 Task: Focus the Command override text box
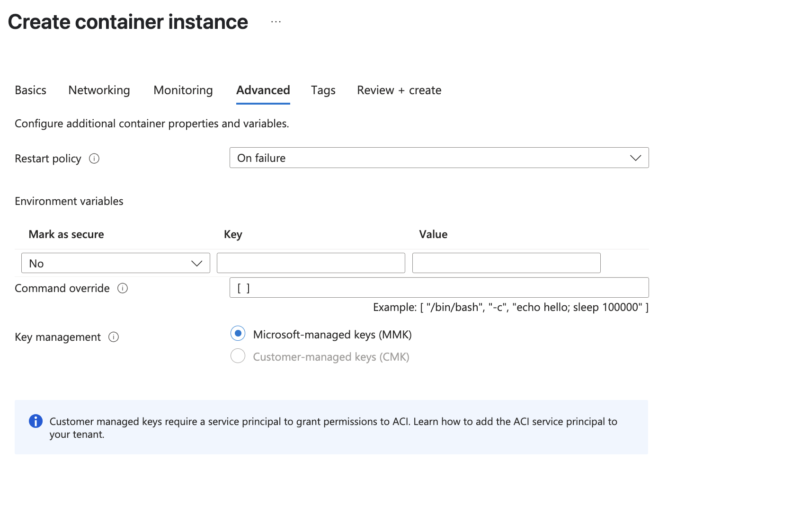439,288
